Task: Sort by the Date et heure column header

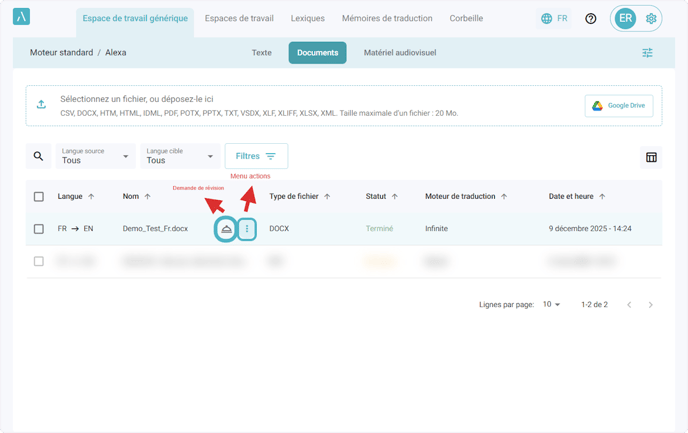Action: pyautogui.click(x=577, y=197)
